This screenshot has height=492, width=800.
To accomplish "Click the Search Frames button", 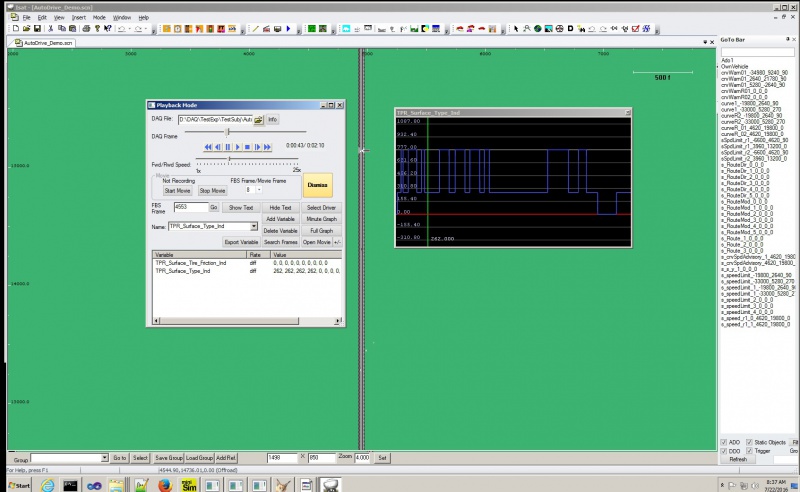I will click(280, 242).
